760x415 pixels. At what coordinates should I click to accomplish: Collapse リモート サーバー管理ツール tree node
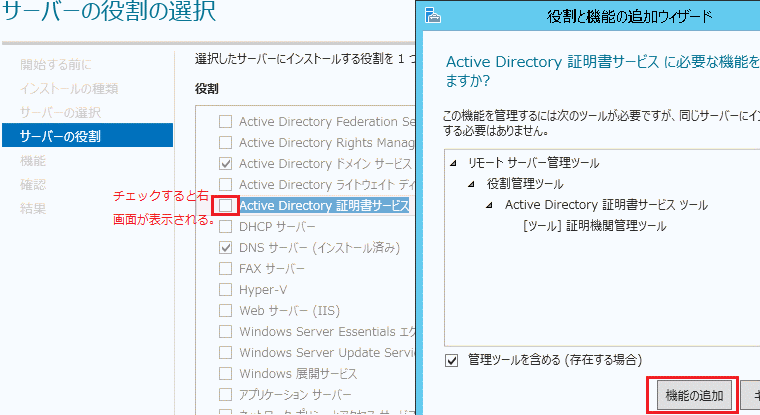(453, 163)
